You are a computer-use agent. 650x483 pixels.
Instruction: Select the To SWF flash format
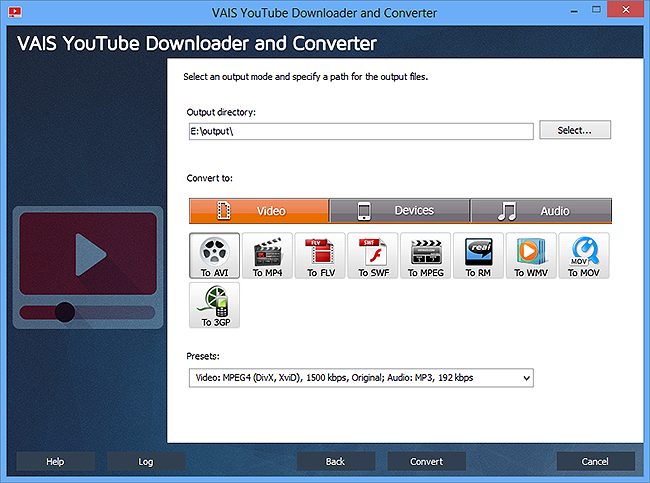[x=373, y=255]
